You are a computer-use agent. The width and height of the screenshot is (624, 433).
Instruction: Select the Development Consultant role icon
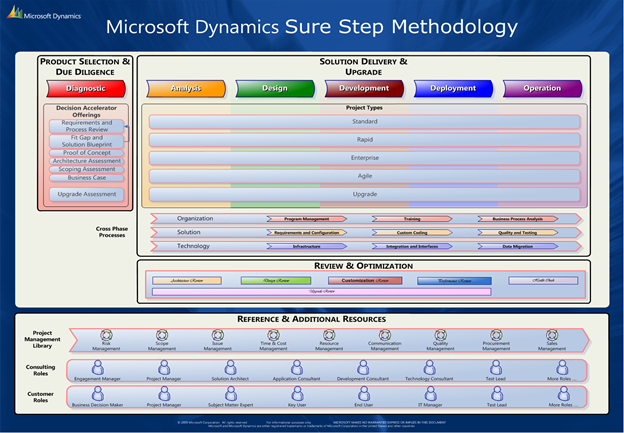pyautogui.click(x=363, y=368)
